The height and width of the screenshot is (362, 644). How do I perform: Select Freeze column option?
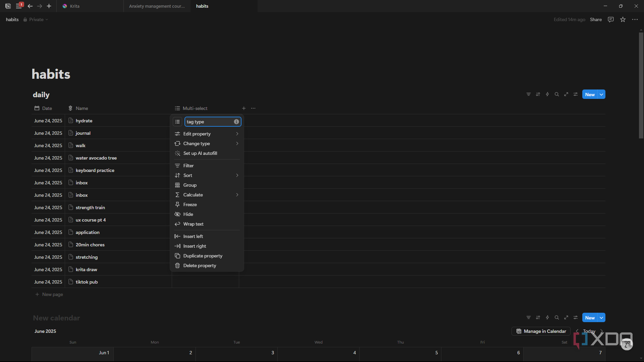(207, 204)
